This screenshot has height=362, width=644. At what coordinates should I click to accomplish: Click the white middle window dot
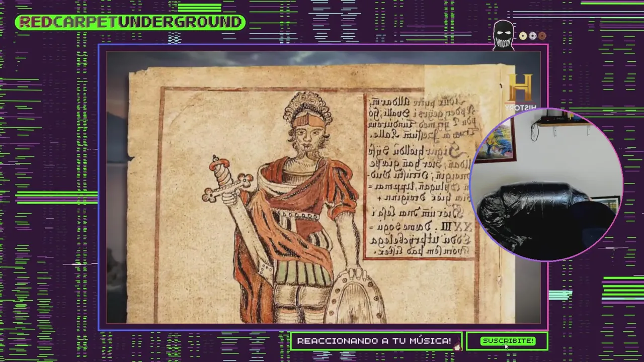533,36
